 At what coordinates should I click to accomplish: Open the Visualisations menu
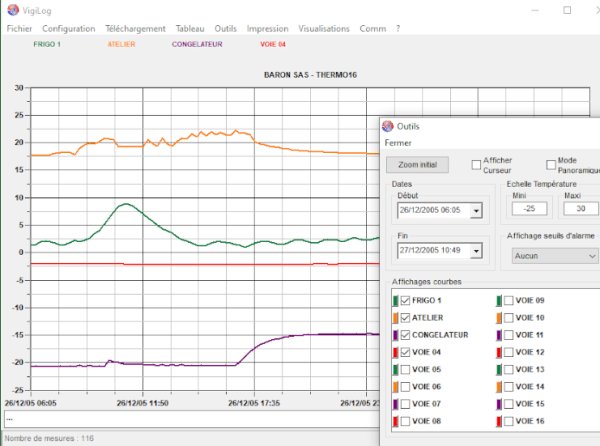click(324, 29)
